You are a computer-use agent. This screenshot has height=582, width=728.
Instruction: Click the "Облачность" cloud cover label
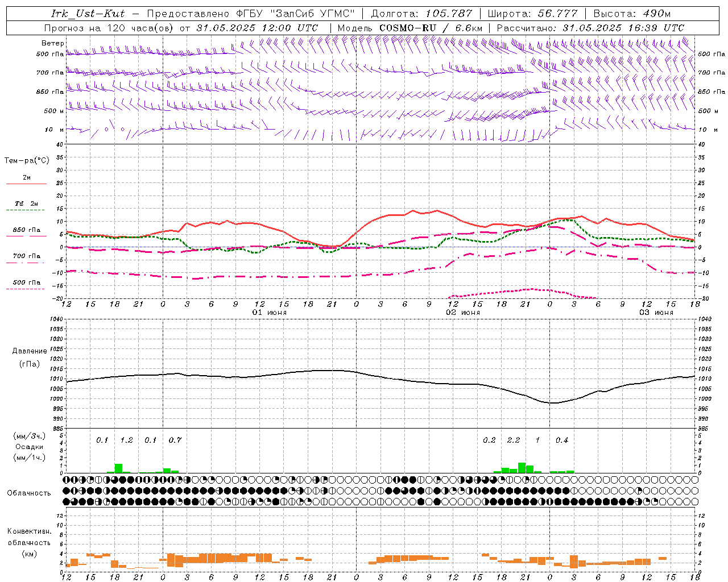[x=29, y=493]
